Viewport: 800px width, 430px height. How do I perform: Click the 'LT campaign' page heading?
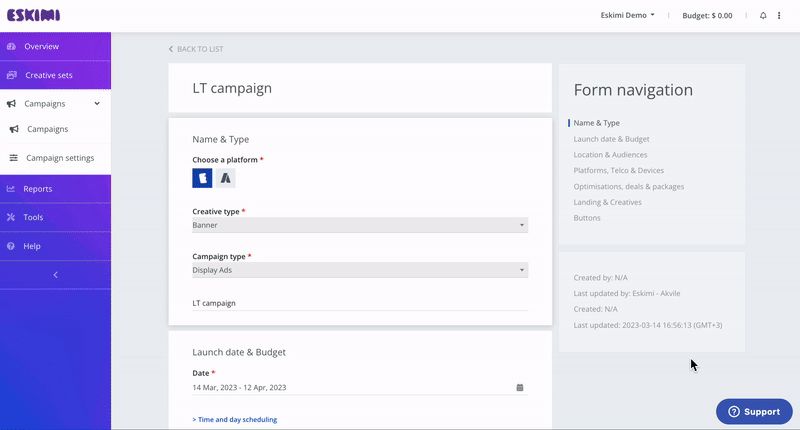coord(232,88)
